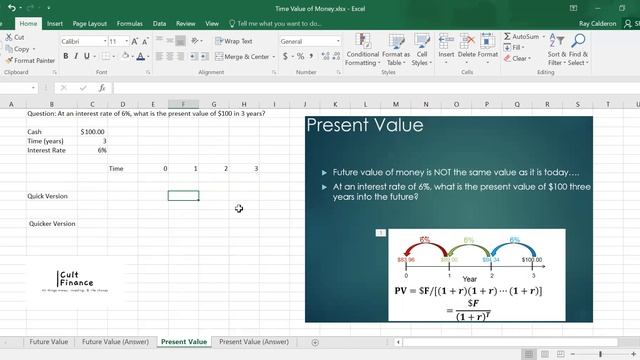Switch to Insert ribbon tab
This screenshot has height=360, width=640.
point(55,24)
